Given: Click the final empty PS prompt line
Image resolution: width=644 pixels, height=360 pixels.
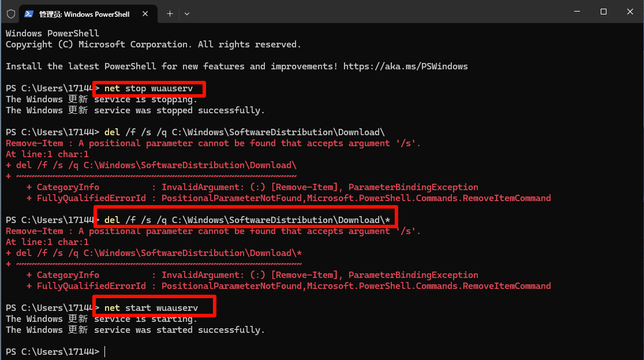Looking at the screenshot, I should (55, 352).
